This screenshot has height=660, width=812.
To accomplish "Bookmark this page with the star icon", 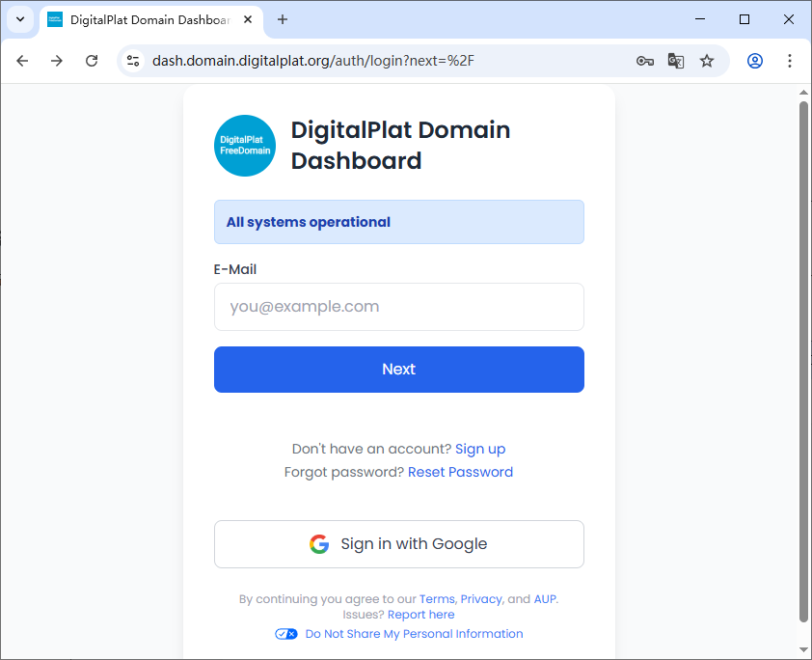I will [x=707, y=61].
